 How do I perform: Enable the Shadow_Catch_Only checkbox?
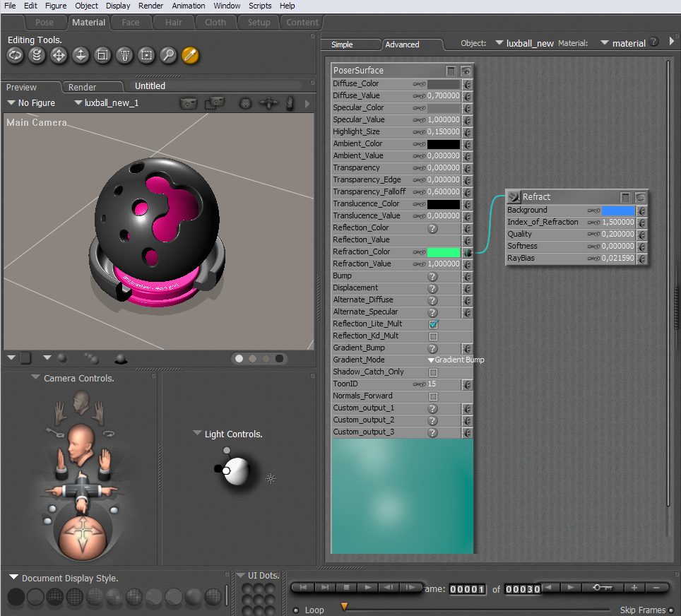tap(434, 372)
